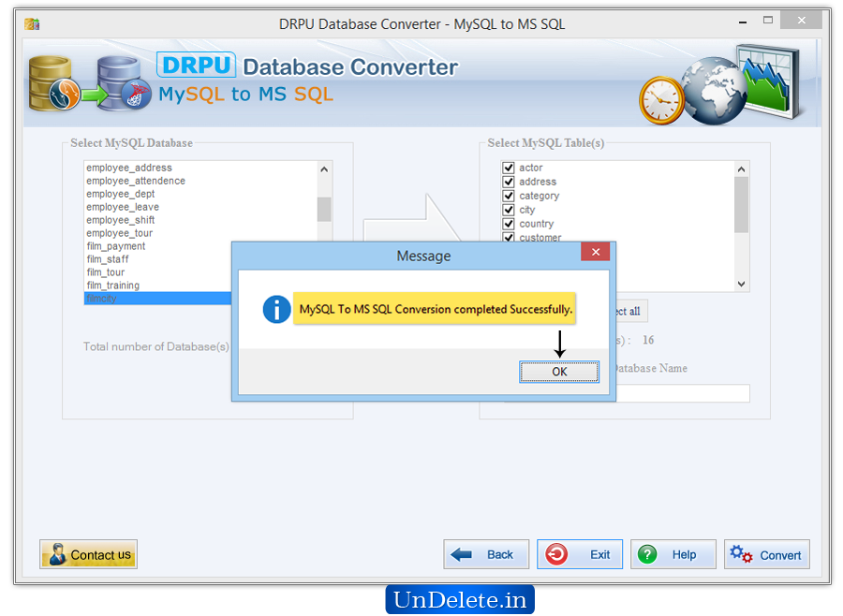This screenshot has width=843, height=616.
Task: Uncheck the city table checkbox
Action: click(509, 210)
